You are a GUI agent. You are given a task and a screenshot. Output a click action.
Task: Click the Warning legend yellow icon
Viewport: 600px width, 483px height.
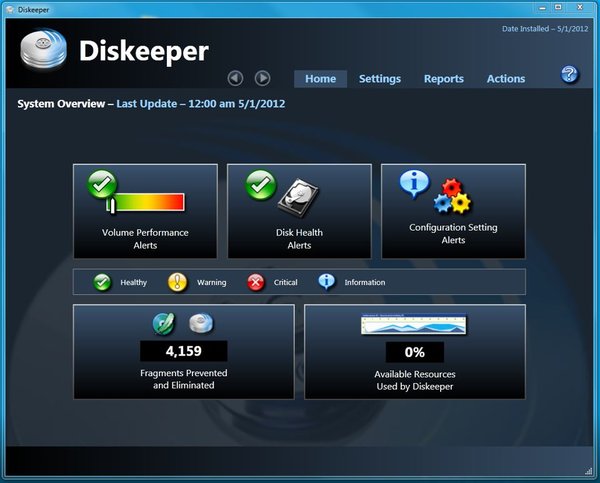(177, 282)
